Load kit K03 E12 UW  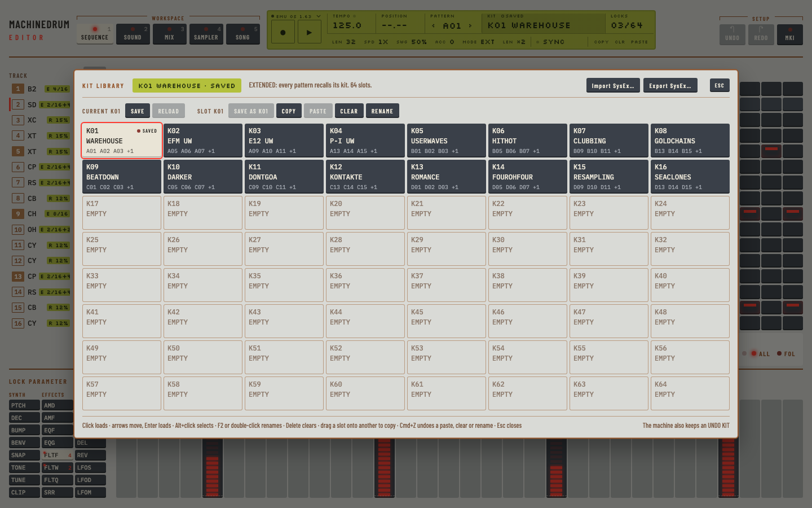pos(284,140)
